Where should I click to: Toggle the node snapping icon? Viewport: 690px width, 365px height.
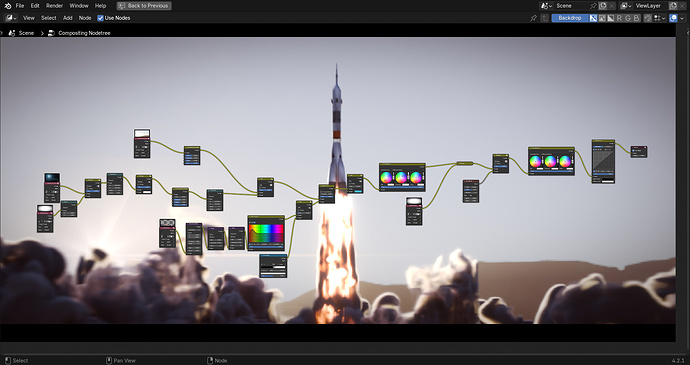coord(648,18)
